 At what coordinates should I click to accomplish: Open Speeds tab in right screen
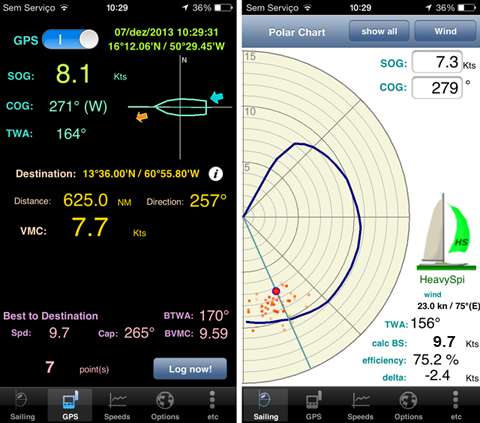point(360,405)
